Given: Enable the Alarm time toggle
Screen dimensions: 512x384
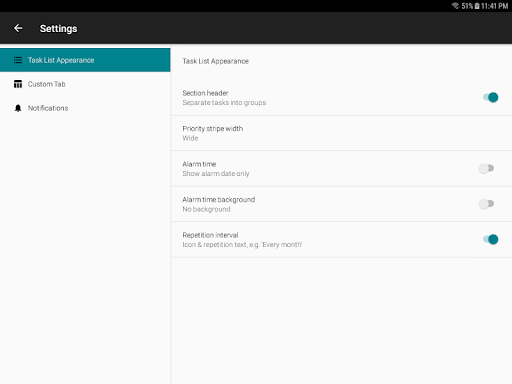Looking at the screenshot, I should (x=486, y=168).
